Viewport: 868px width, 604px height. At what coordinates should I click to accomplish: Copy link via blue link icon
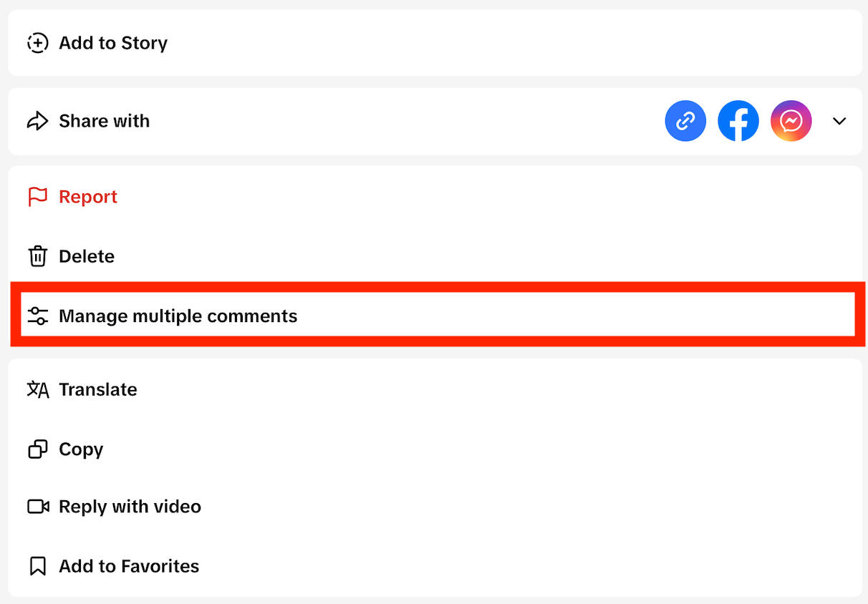coord(685,121)
